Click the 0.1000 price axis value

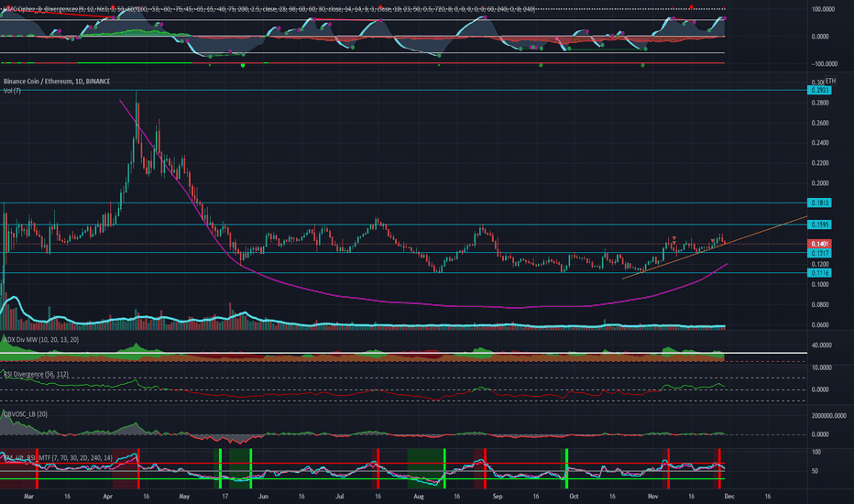point(820,284)
